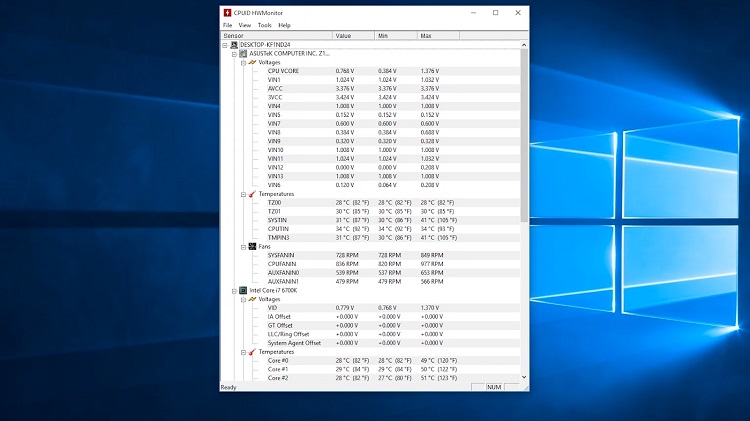Open the View menu
Image resolution: width=750 pixels, height=421 pixels.
pos(245,25)
